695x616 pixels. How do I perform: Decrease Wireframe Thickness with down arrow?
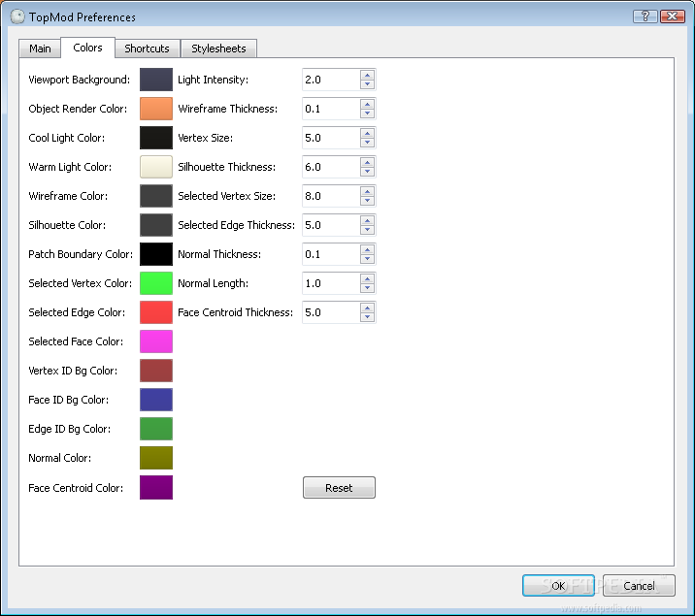coord(367,113)
